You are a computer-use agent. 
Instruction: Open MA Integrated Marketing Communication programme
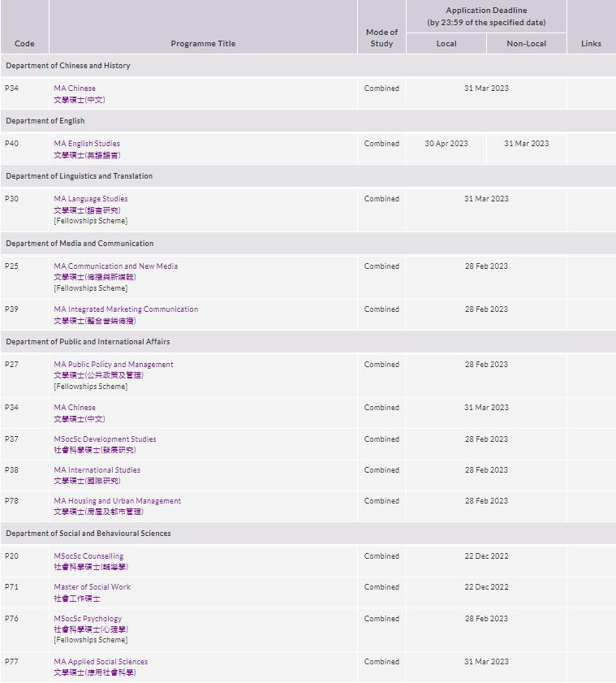pyautogui.click(x=126, y=309)
